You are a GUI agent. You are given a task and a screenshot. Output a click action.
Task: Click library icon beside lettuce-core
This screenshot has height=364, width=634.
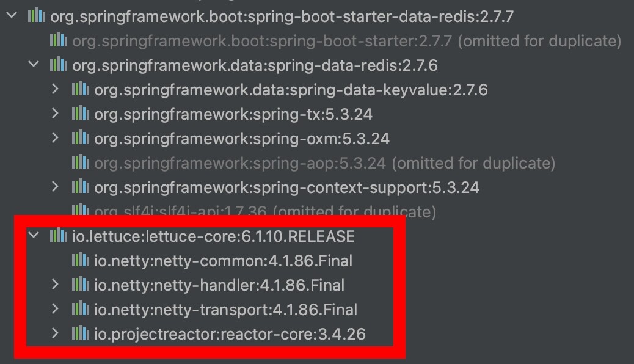tap(59, 236)
